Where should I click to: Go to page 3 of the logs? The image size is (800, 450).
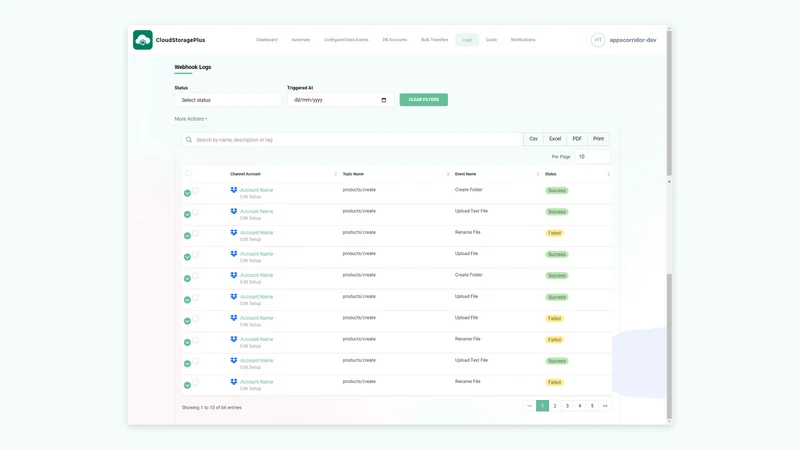click(x=567, y=406)
